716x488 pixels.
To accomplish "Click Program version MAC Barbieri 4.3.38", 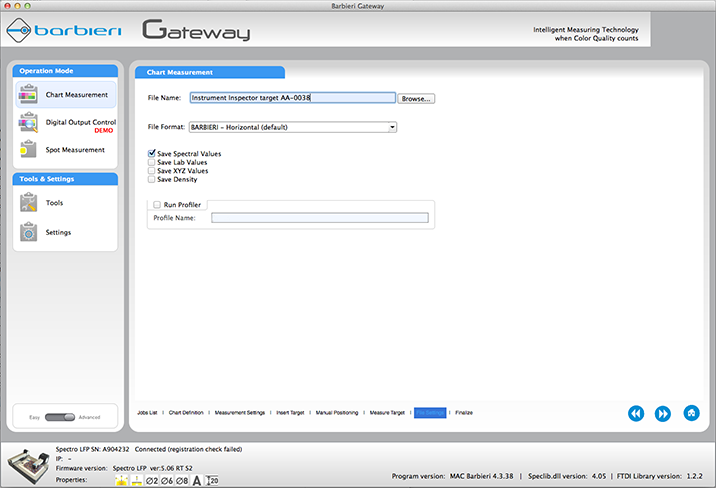I will 452,476.
